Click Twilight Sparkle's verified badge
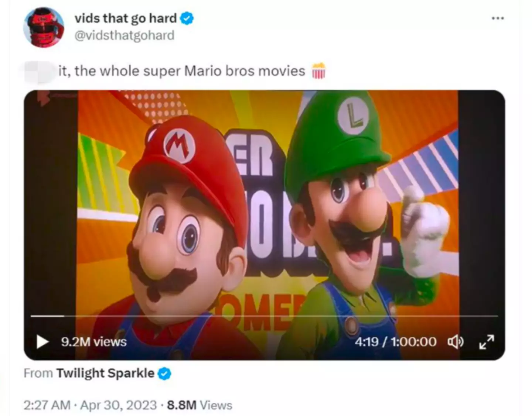The width and height of the screenshot is (532, 416). click(x=164, y=374)
